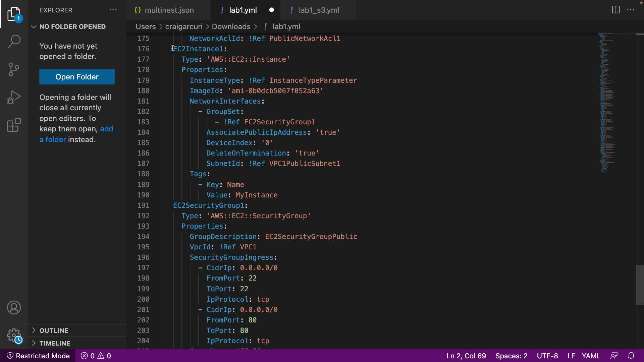Open the Manage gear menu
This screenshot has height=362, width=644.
[x=14, y=335]
